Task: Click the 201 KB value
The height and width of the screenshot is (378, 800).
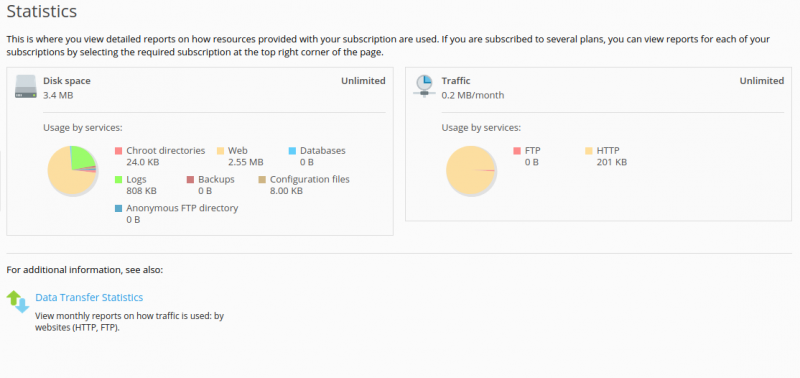Action: [612, 162]
